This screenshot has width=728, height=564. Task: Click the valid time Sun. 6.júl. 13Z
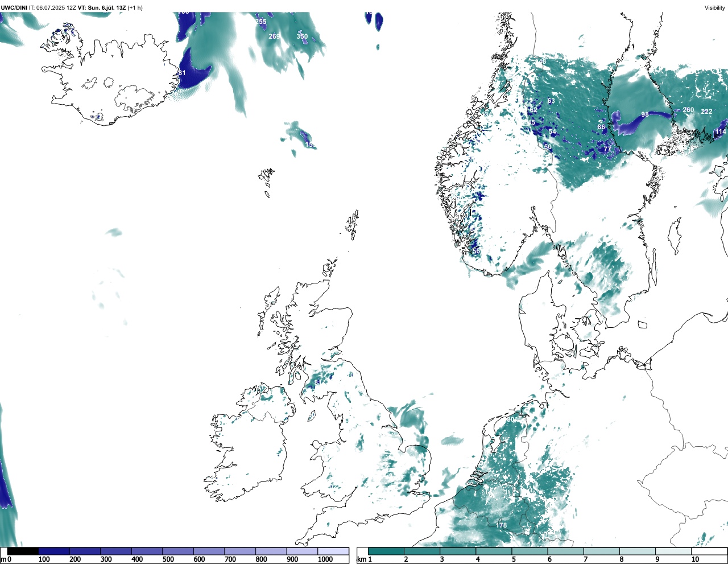[106, 7]
